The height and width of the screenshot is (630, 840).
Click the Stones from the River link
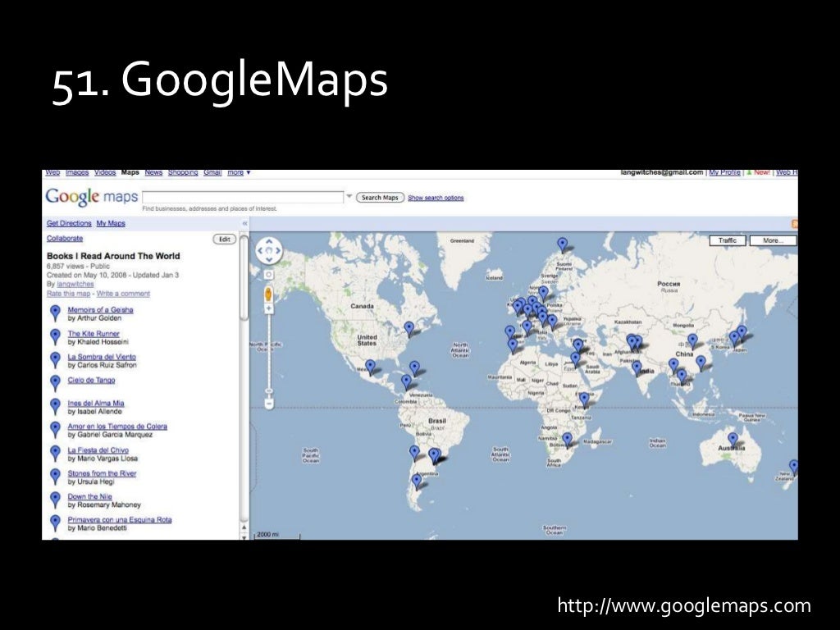[102, 473]
